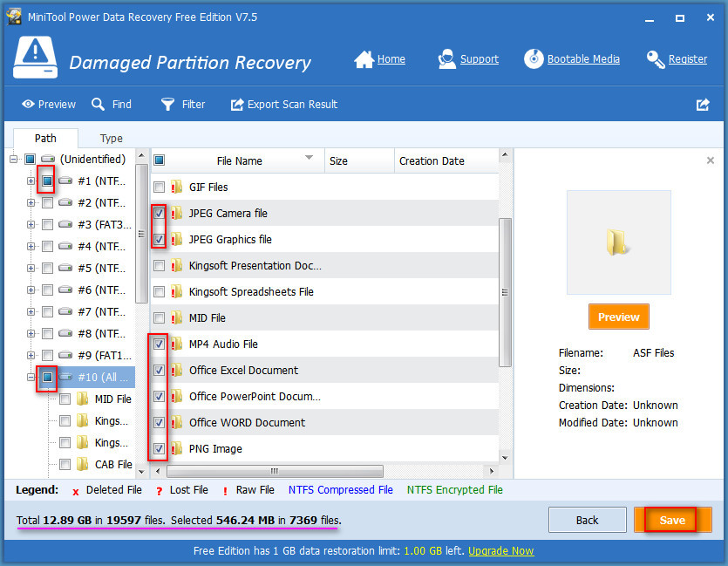This screenshot has height=566, width=728.
Task: Click the Home house icon
Action: [364, 59]
